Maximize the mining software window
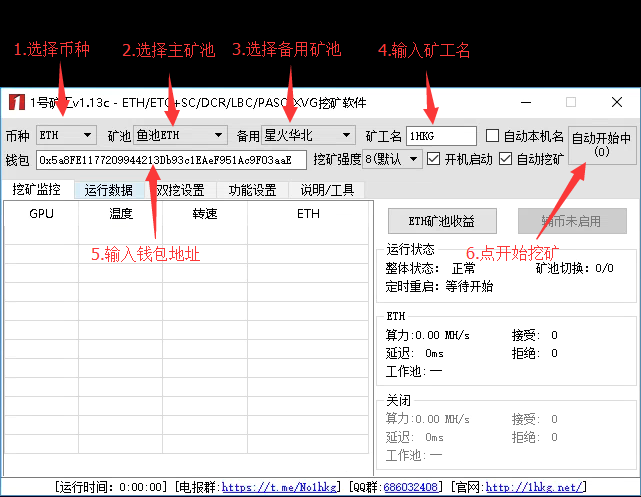Screen dimensions: 641x497 click(571, 102)
